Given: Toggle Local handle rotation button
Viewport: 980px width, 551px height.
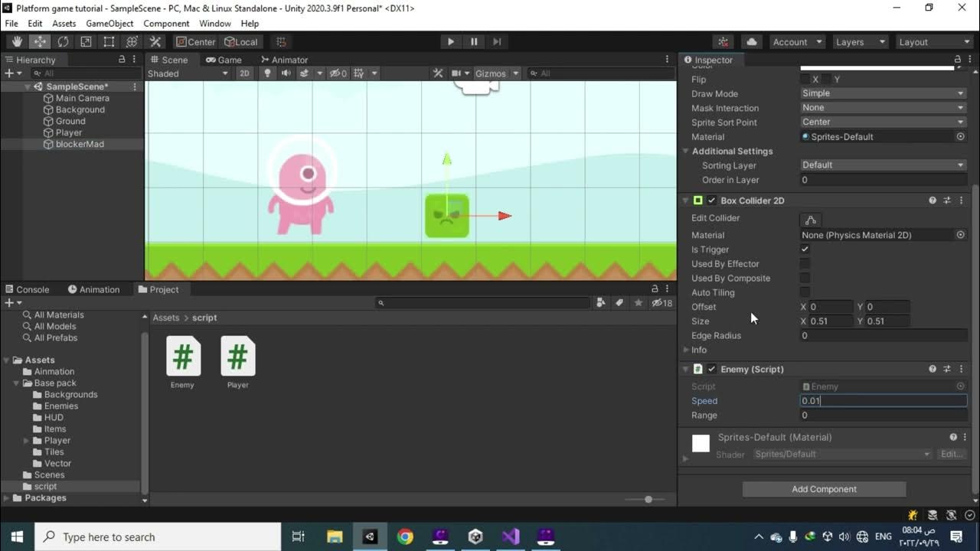Looking at the screenshot, I should point(241,42).
